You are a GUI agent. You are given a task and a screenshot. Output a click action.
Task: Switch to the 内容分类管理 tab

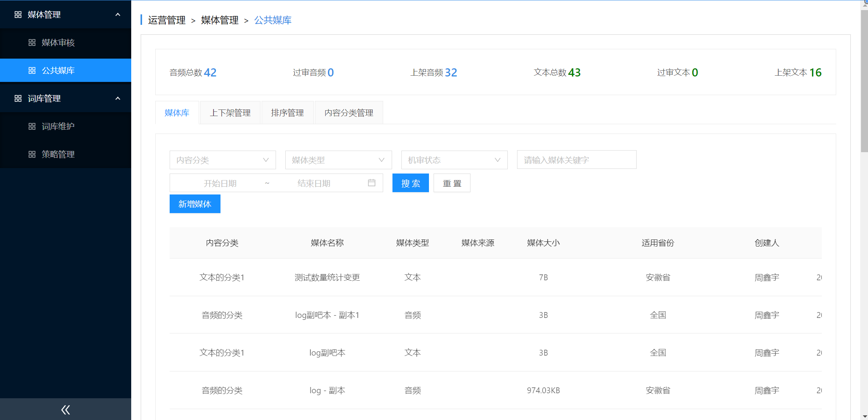pyautogui.click(x=349, y=113)
